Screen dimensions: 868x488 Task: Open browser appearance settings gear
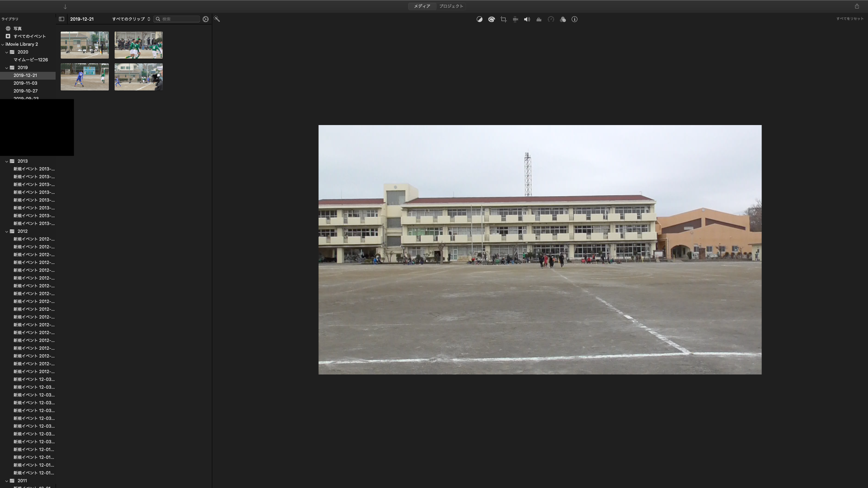(205, 19)
